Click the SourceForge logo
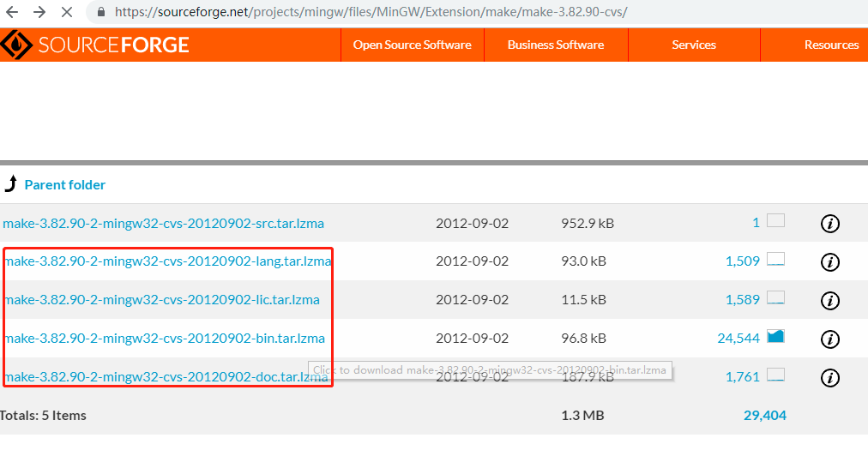Screen dimensions: 868x450 coord(94,45)
